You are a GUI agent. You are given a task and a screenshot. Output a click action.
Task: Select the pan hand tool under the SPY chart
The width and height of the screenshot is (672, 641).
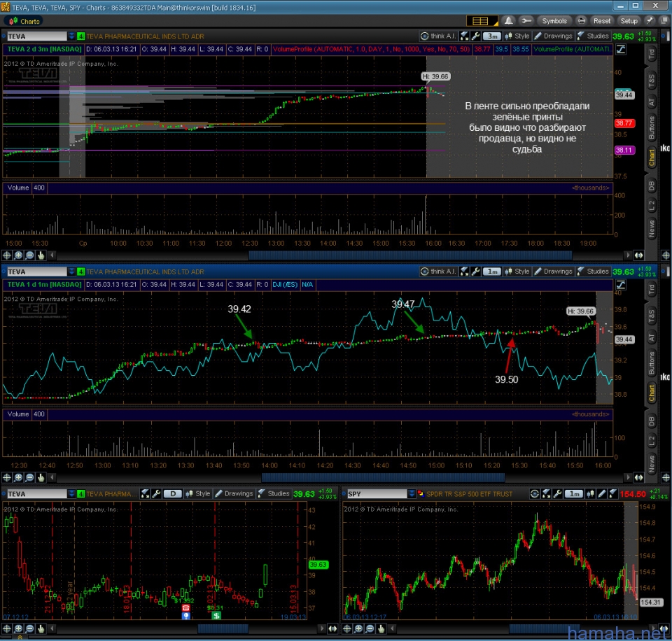381,628
